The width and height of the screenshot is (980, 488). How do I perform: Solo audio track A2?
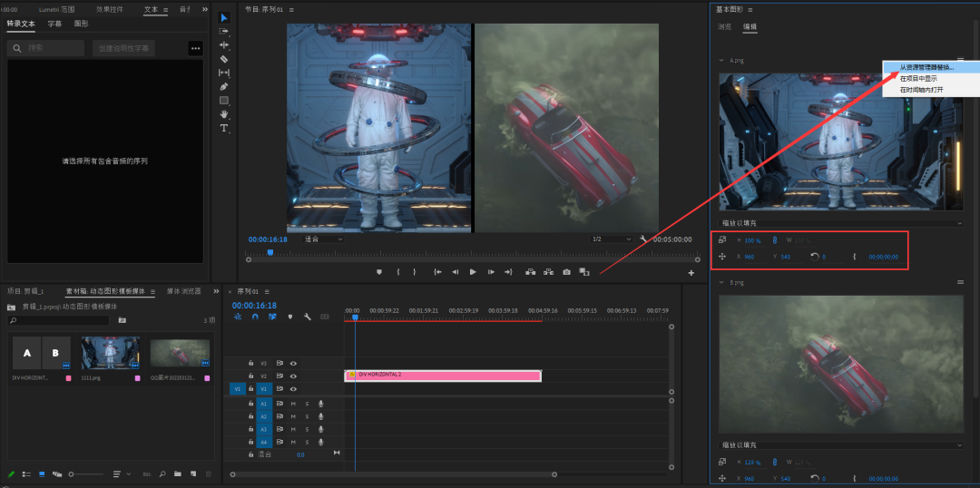(307, 416)
